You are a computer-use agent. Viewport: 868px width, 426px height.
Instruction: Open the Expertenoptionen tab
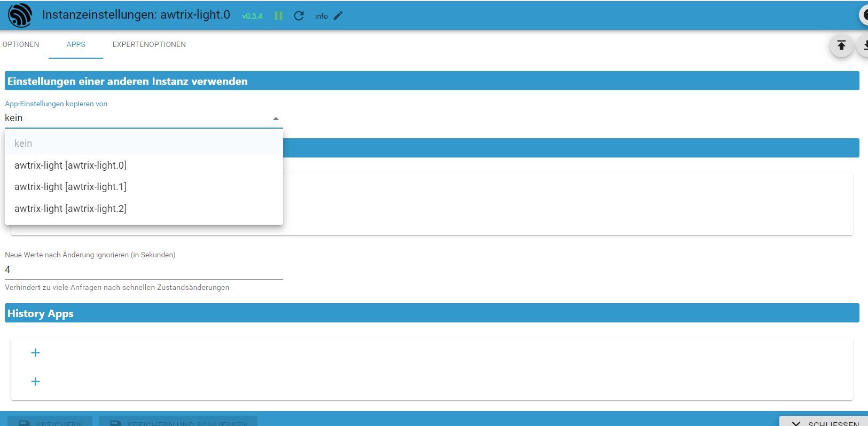(x=149, y=44)
